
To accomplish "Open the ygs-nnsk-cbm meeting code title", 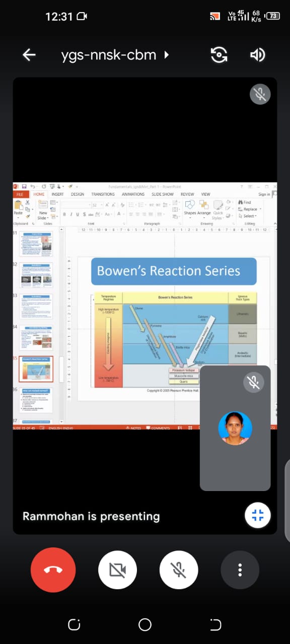I will click(x=109, y=55).
